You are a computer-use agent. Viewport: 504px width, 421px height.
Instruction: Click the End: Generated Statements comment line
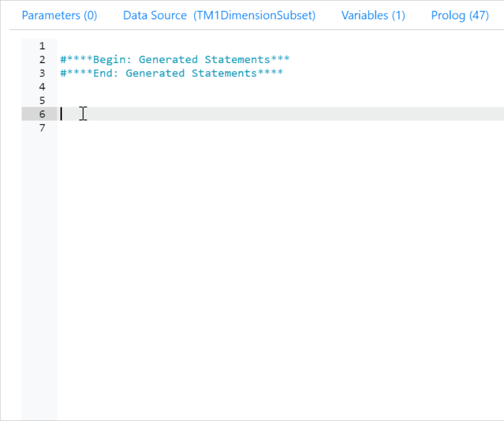coord(171,73)
